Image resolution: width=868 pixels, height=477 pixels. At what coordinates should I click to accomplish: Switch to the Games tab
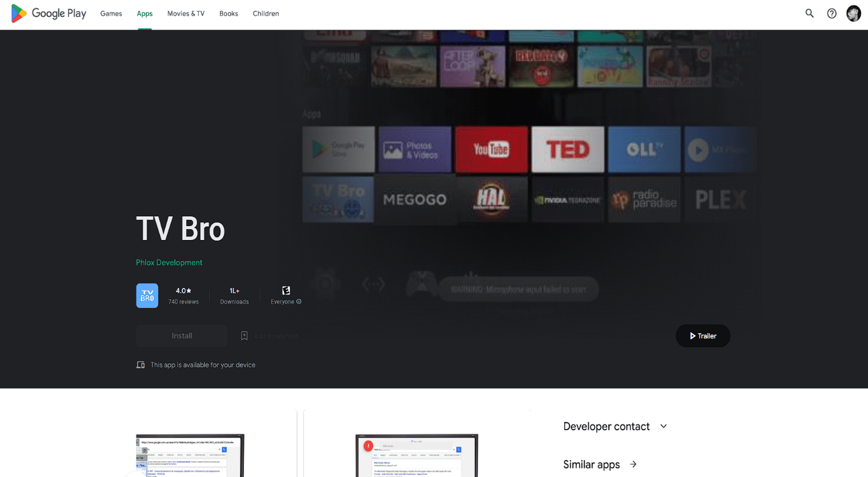click(111, 13)
